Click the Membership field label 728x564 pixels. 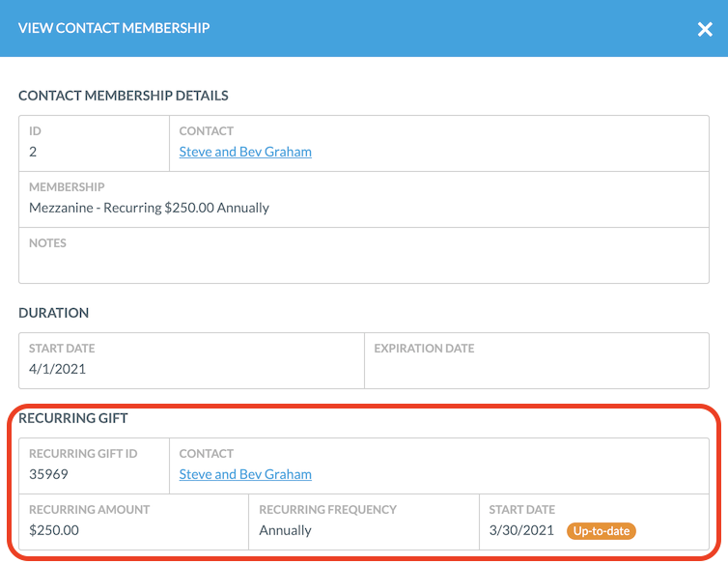(67, 187)
